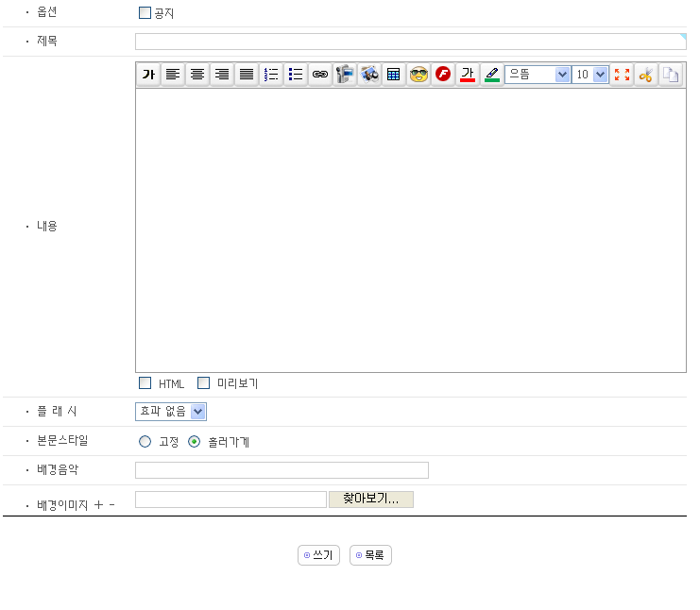The image size is (700, 610).
Task: Insert Flash content with red F icon
Action: pyautogui.click(x=443, y=74)
